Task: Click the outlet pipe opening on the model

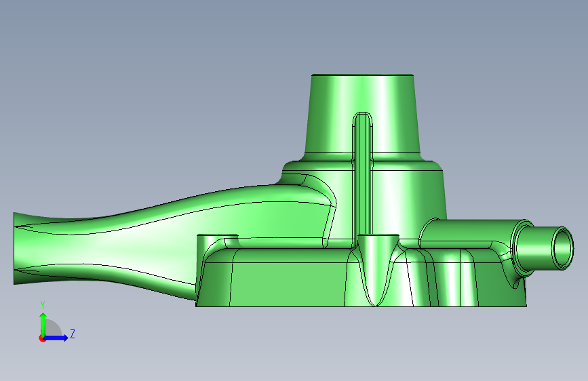Action: click(x=562, y=248)
